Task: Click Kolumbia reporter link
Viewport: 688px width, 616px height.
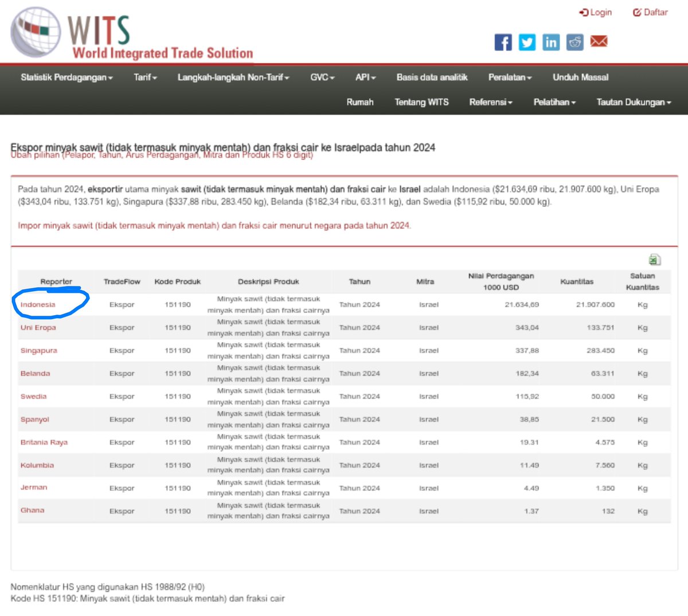Action: (37, 465)
